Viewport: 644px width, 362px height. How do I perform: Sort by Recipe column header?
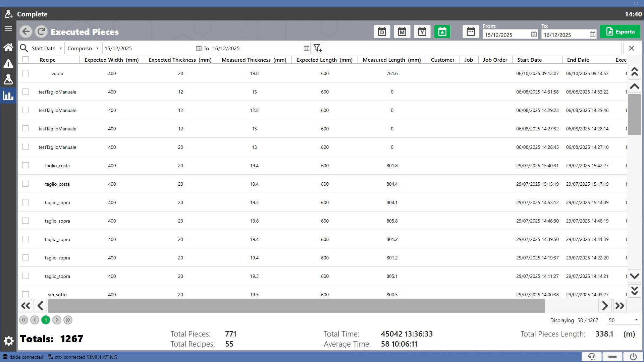tap(48, 60)
